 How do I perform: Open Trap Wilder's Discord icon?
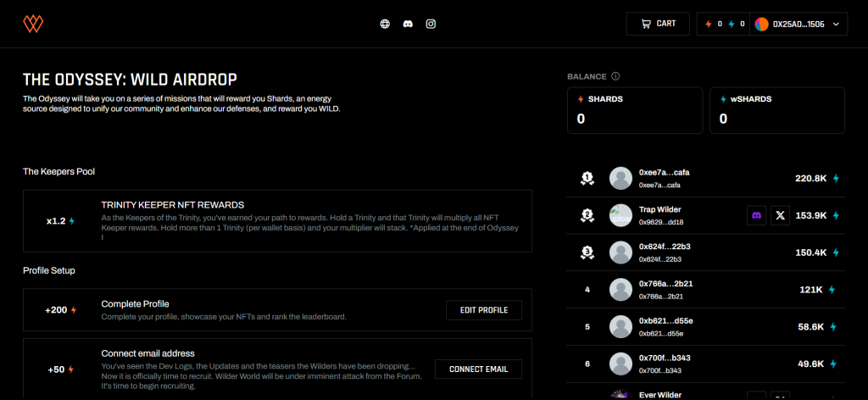pos(756,215)
